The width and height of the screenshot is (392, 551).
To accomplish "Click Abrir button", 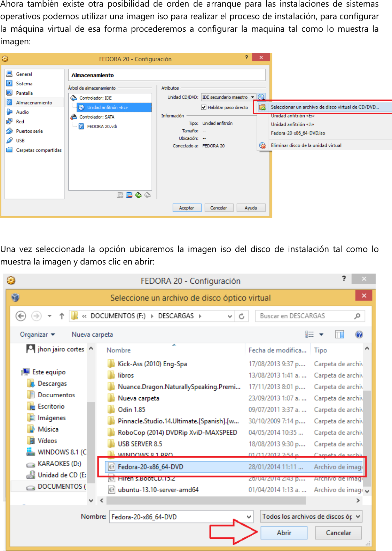I will pyautogui.click(x=284, y=533).
